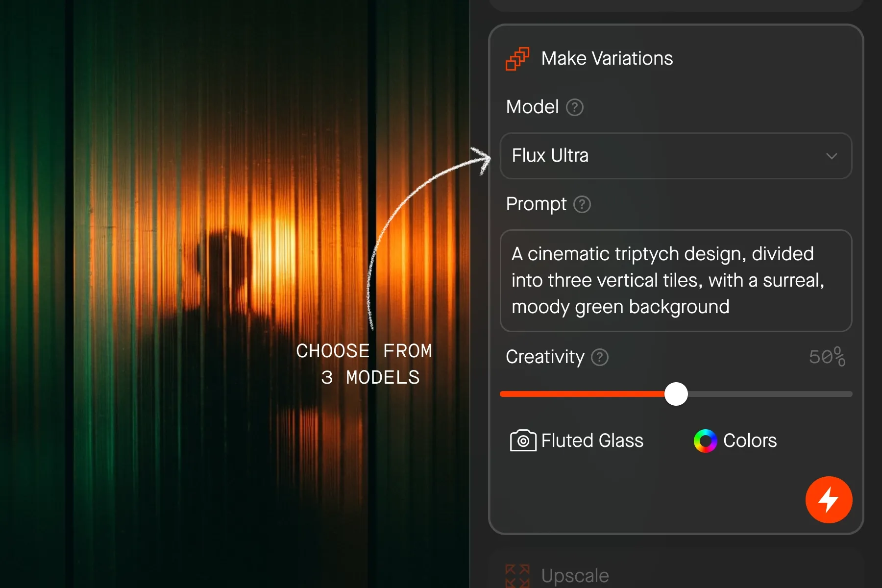Click the 50% creativity value
Image resolution: width=882 pixels, height=588 pixels.
pos(827,357)
